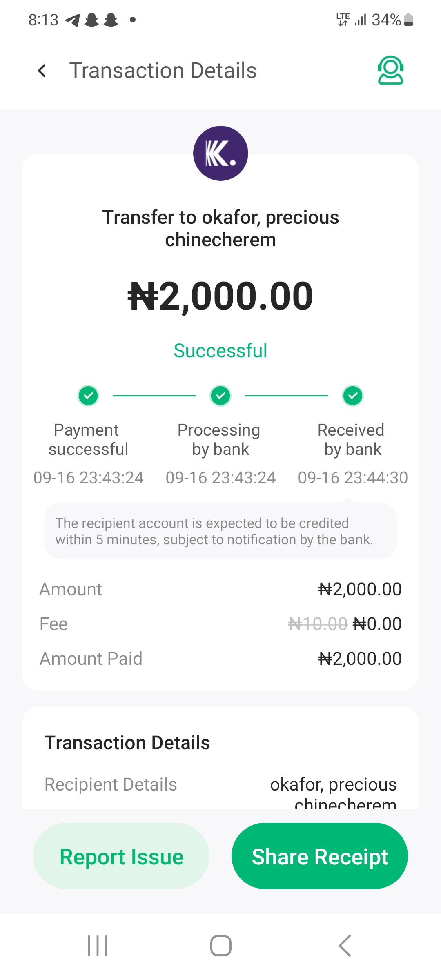The height and width of the screenshot is (980, 441).
Task: Tap the Received by bank timestamp 23:44:30
Action: tap(353, 478)
